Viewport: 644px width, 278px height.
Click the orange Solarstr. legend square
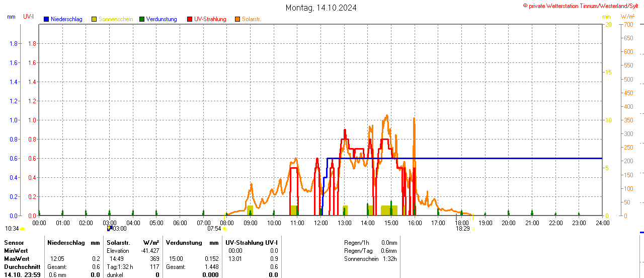237,19
